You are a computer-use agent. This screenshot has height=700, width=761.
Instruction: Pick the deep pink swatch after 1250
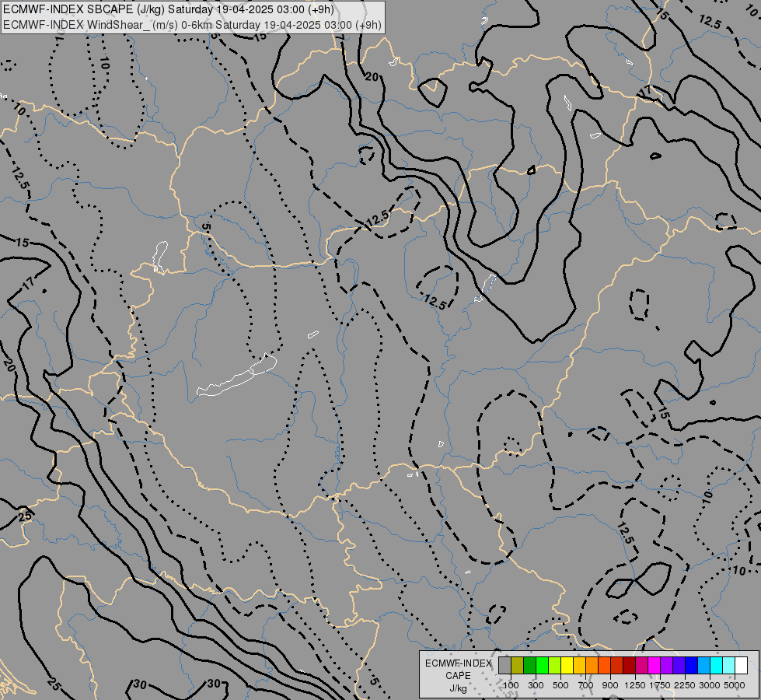pyautogui.click(x=641, y=666)
